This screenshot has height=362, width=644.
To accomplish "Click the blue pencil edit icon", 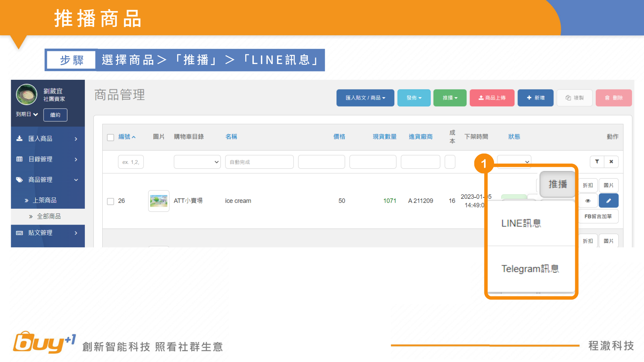I will tap(608, 201).
